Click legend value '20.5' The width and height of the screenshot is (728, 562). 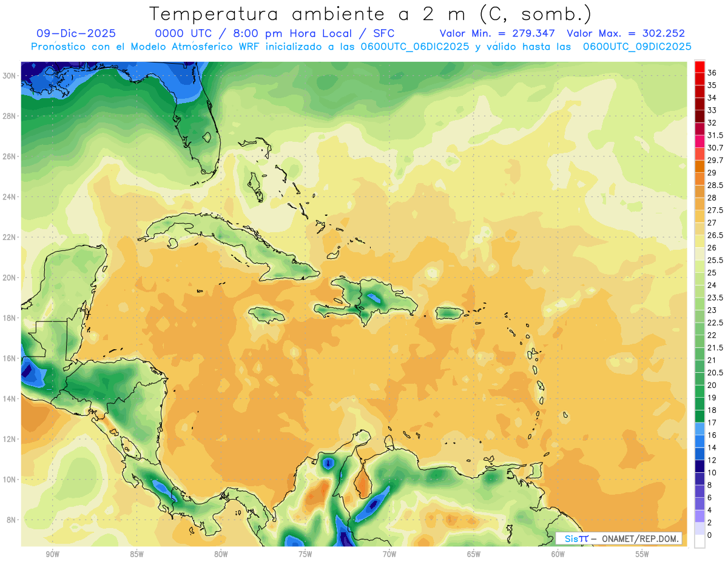click(x=715, y=373)
